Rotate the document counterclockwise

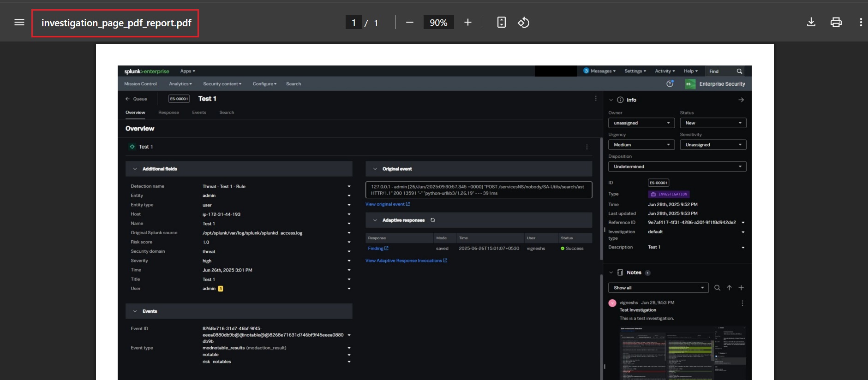pos(523,22)
